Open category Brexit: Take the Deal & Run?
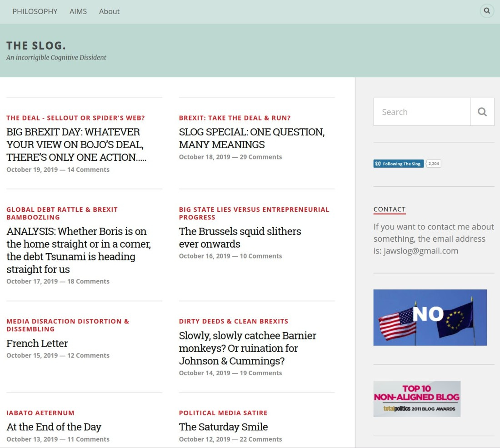Viewport: 500px width, 448px height. 235,118
